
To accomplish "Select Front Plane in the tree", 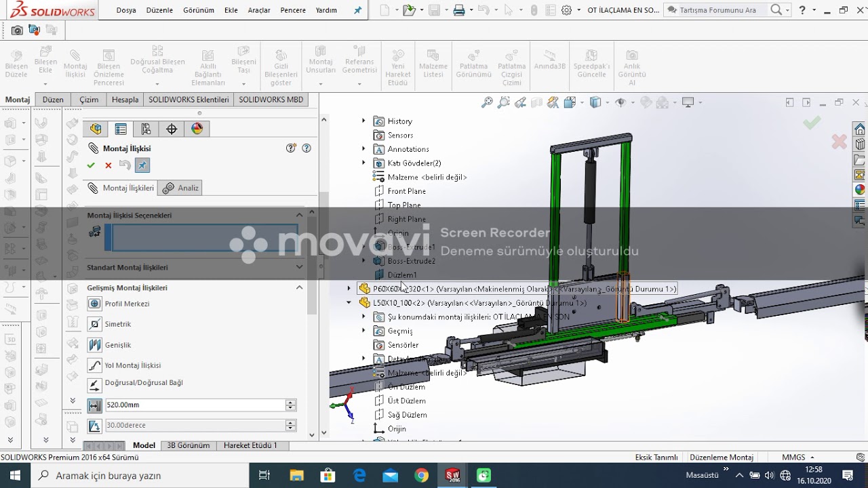I will 406,191.
